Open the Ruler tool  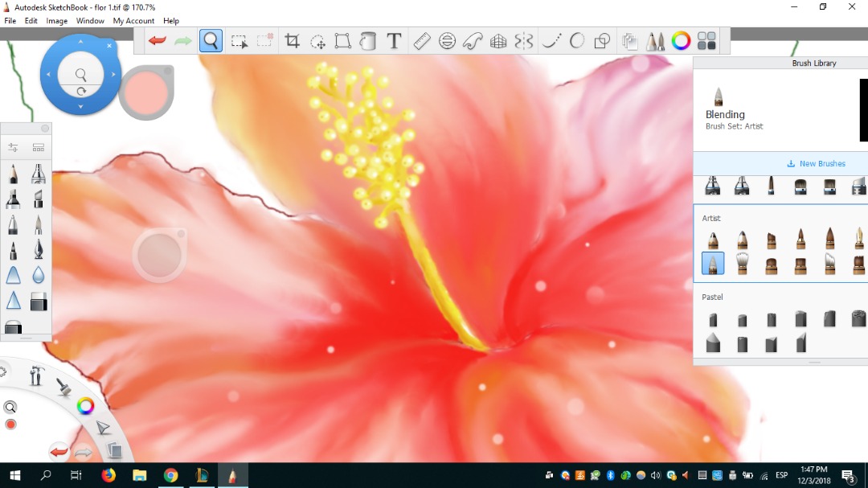[x=421, y=41]
